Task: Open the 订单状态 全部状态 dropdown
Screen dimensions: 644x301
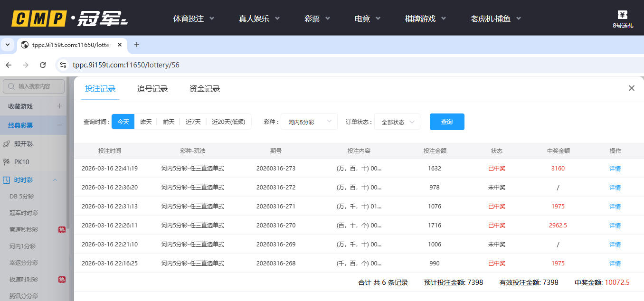Action: [397, 122]
